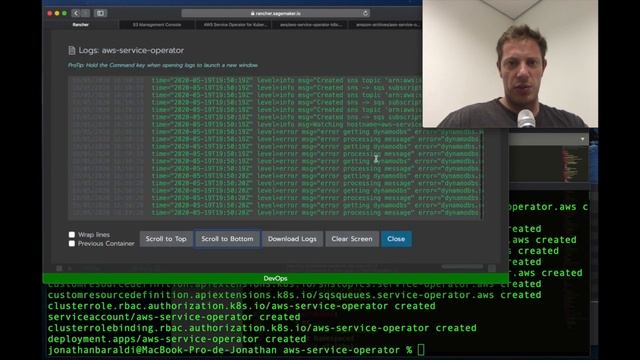Open the S3 Management Console tab
Image resolution: width=640 pixels, height=360 pixels.
point(157,25)
